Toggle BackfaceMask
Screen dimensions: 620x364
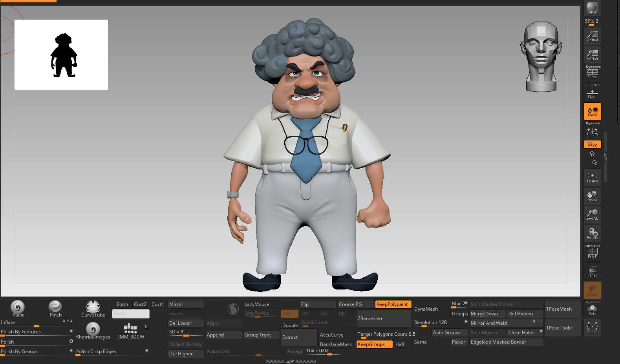(x=337, y=344)
